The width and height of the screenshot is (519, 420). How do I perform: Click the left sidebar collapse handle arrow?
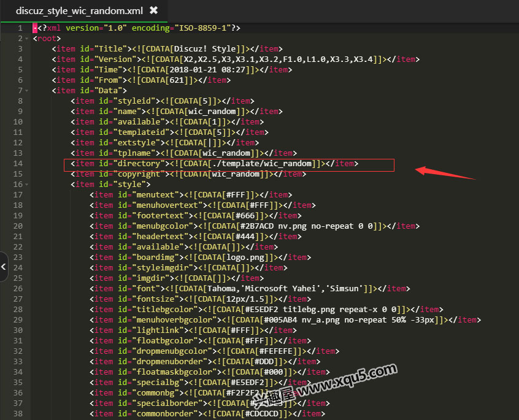pyautogui.click(x=4, y=267)
